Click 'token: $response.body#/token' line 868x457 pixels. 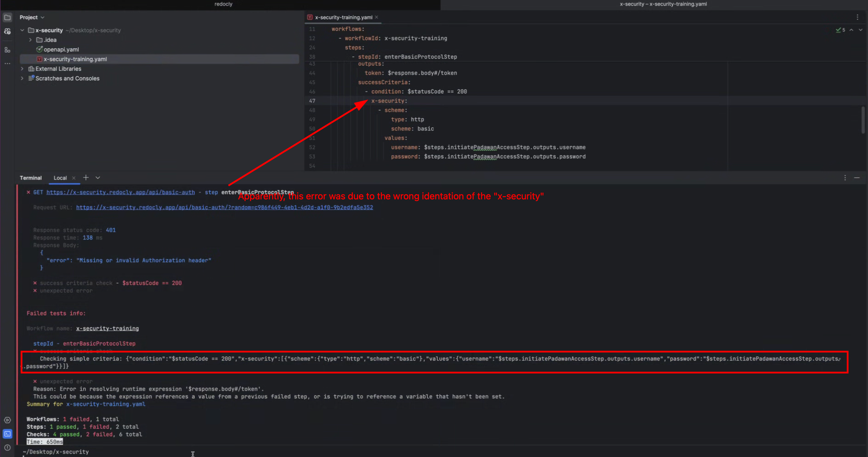[x=411, y=73]
